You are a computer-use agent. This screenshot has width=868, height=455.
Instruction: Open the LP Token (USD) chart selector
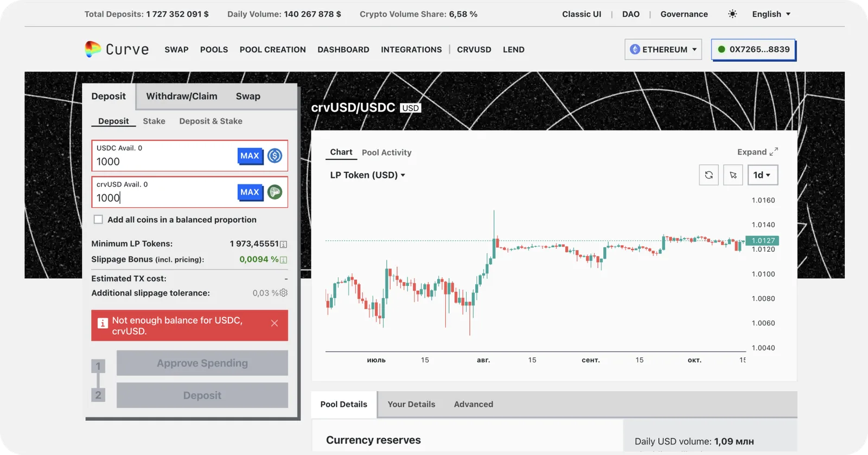(x=367, y=175)
